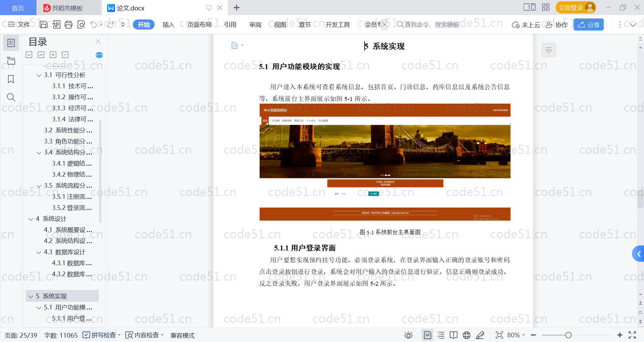Open a new tab with plus button
The image size is (644, 342).
[236, 7]
